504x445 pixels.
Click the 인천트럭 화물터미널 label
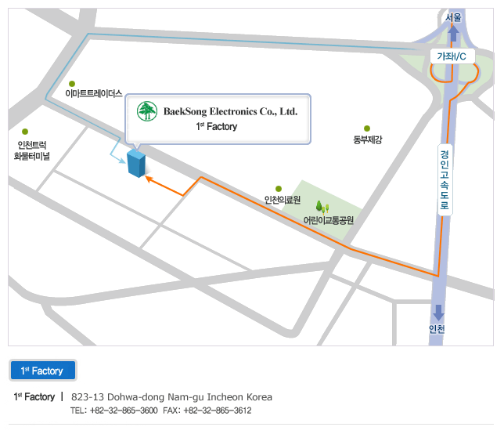pos(32,150)
